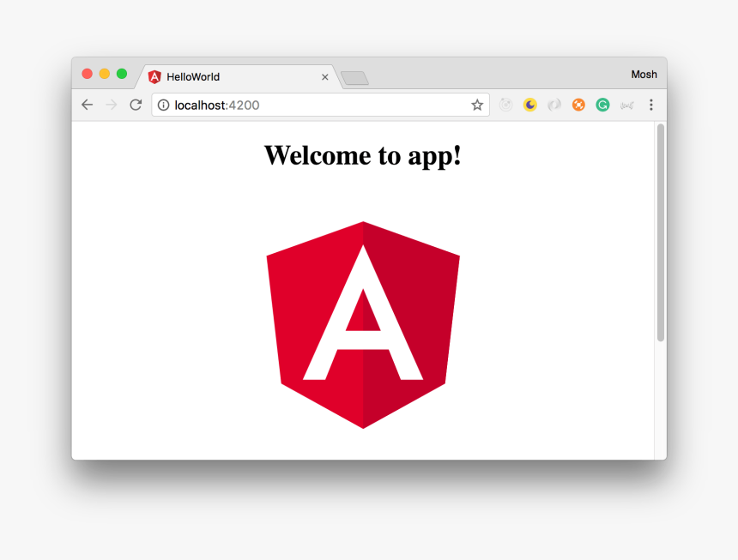Click the Mosh profile button
Image resolution: width=738 pixels, height=560 pixels.
point(644,75)
